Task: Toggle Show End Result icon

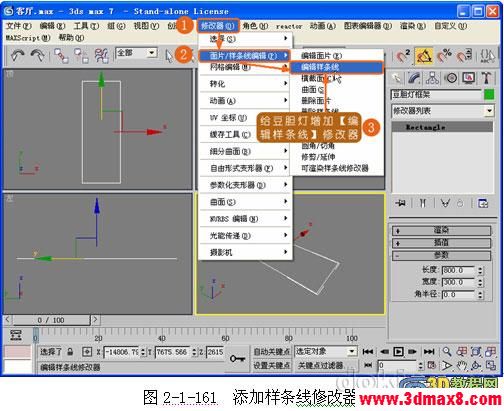Action: (423, 203)
